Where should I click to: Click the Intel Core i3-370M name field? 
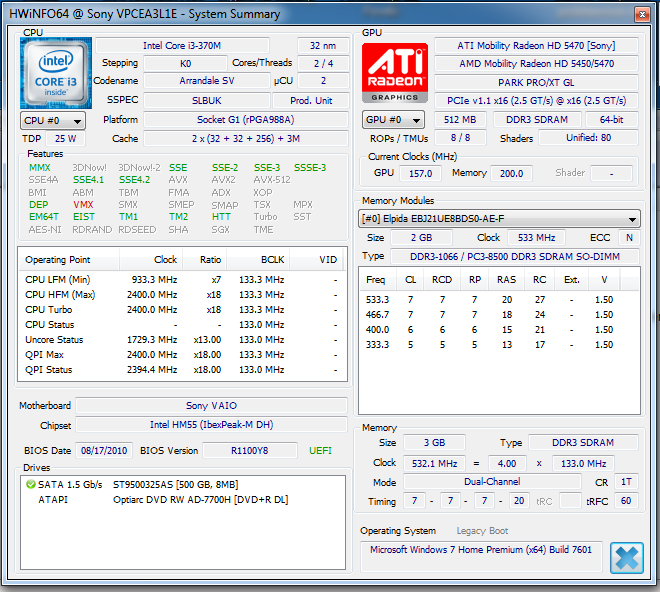pos(182,45)
